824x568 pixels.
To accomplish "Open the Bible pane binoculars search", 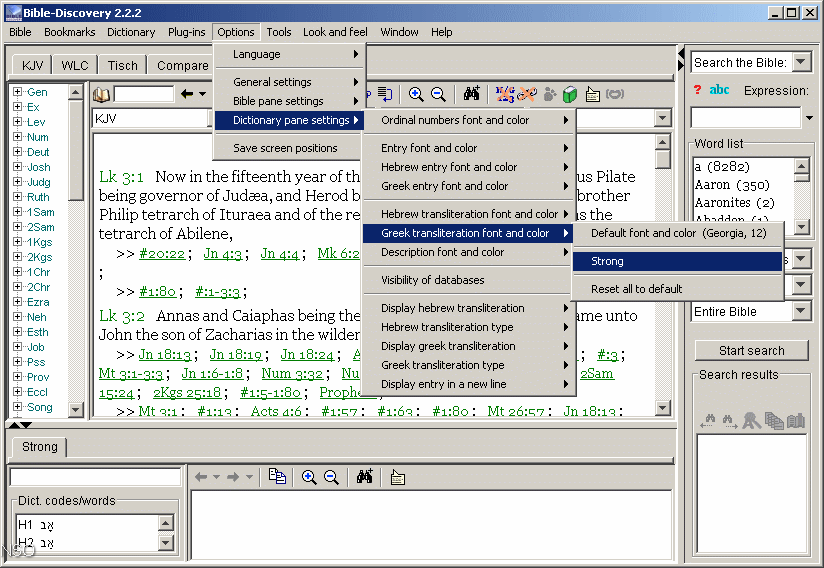I will pyautogui.click(x=471, y=94).
